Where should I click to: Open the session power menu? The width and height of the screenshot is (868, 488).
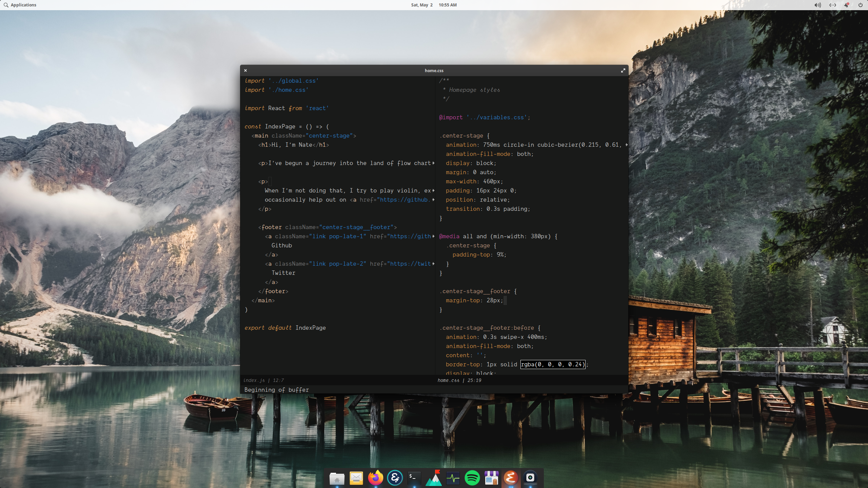(x=860, y=5)
